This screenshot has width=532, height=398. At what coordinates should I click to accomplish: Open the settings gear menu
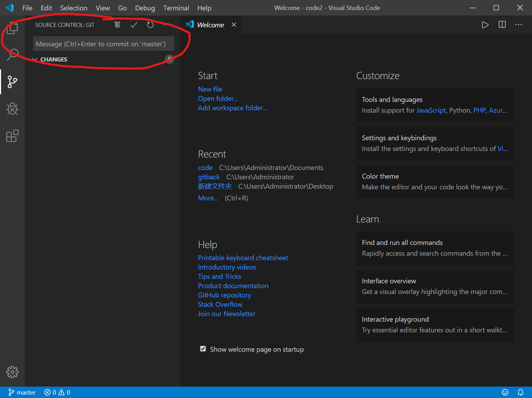click(12, 372)
